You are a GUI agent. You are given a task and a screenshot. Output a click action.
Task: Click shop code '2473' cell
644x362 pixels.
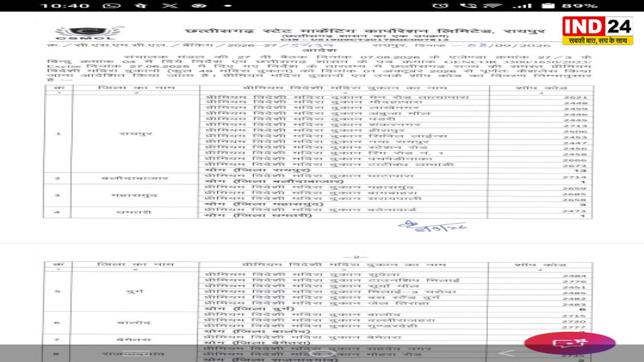575,211
